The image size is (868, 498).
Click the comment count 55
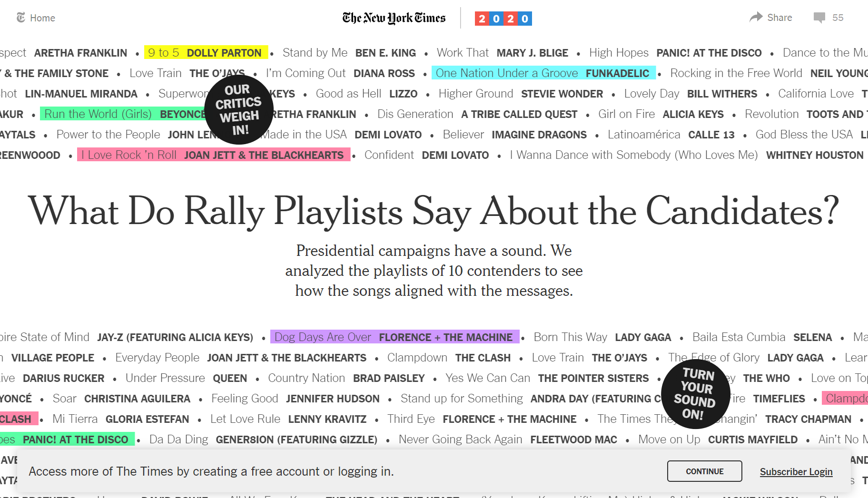coord(838,18)
